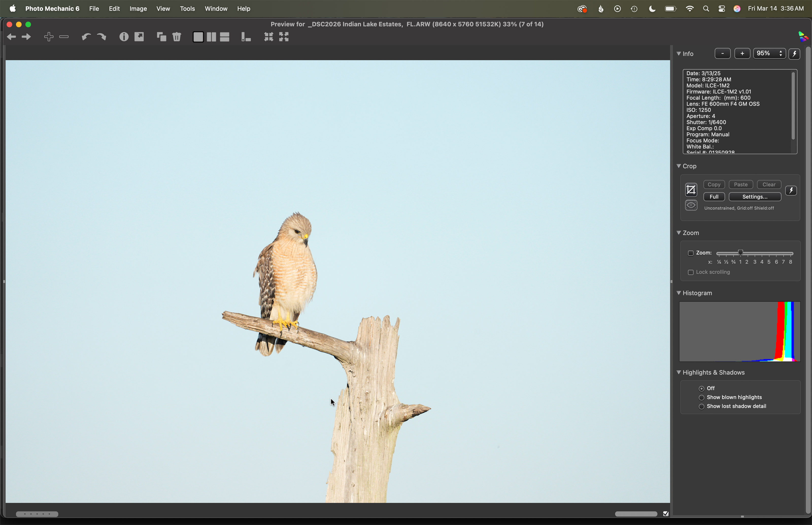
Task: Copy photo with the duplicate squares icon
Action: (x=162, y=37)
